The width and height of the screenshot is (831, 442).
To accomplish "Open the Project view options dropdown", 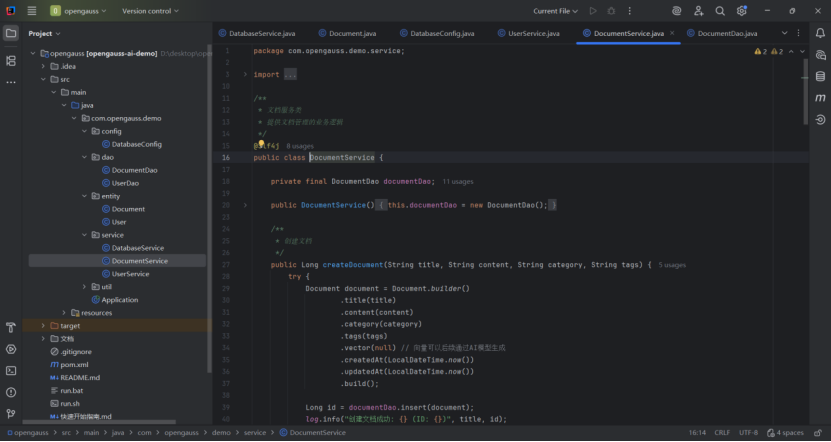I will click(43, 33).
